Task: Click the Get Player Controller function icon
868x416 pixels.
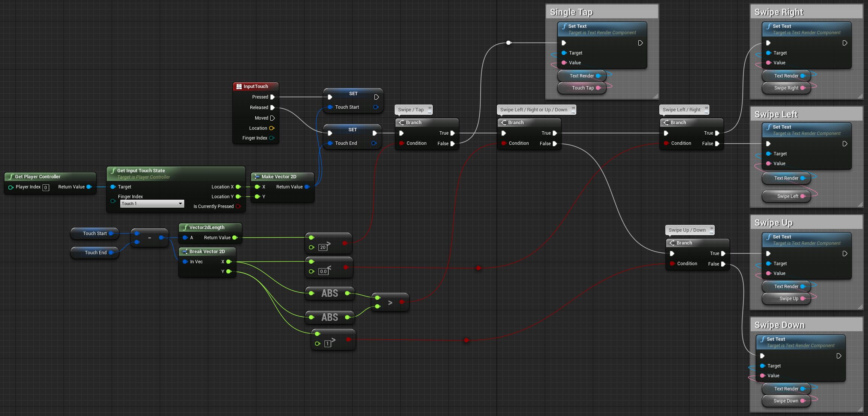Action: [11, 177]
